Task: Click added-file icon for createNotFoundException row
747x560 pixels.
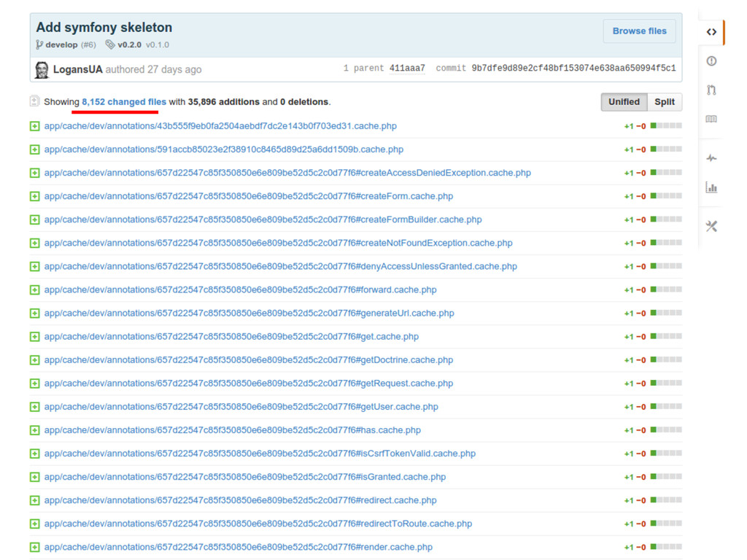Action: pos(35,243)
